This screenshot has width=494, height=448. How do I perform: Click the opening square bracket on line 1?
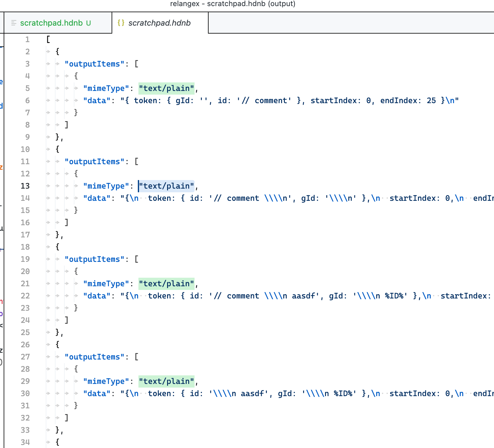click(x=48, y=39)
